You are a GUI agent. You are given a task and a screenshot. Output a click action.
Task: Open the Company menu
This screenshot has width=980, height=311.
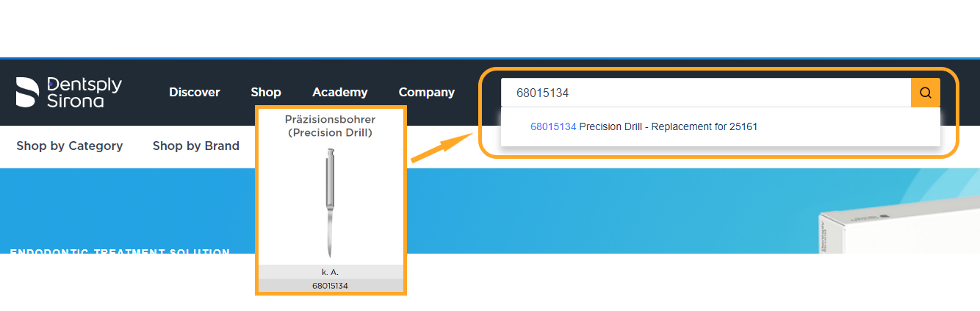point(427,92)
